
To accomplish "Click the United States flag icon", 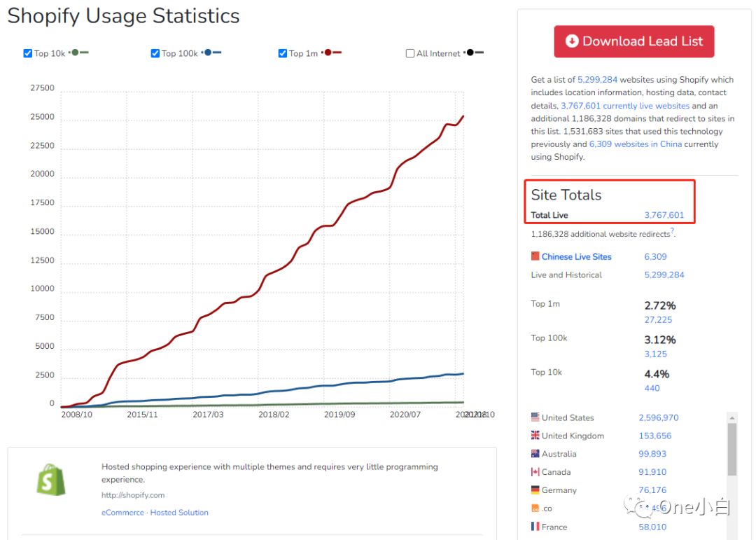I will [535, 417].
